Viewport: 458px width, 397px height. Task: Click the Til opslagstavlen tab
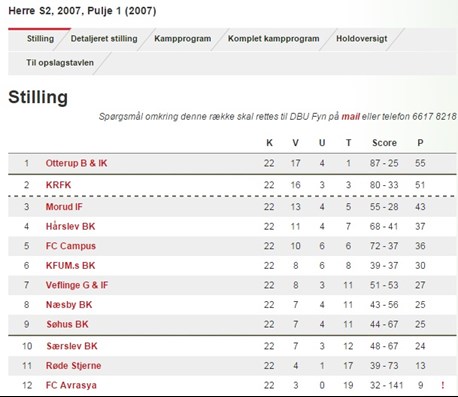point(60,63)
